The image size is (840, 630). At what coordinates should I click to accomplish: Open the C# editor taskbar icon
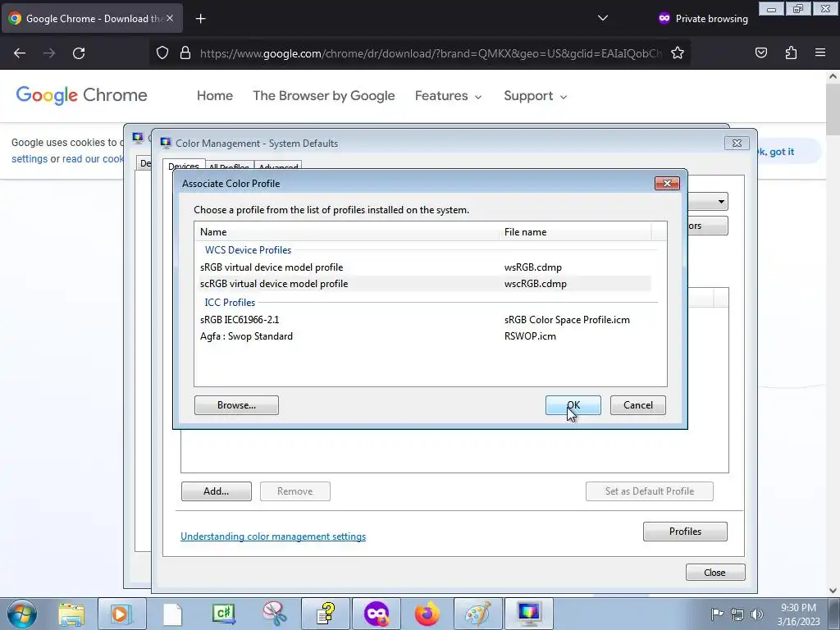223,614
